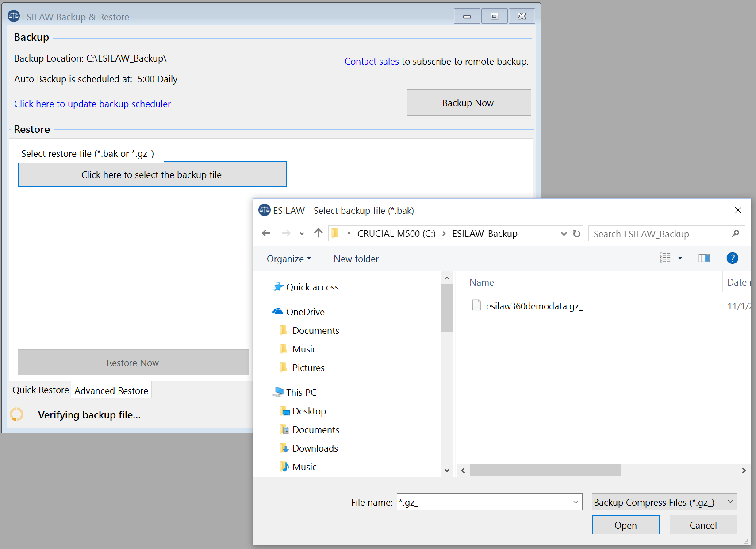Expand the chevron after CRUCIAL M500 (C:)
Image resolution: width=756 pixels, height=549 pixels.
[444, 233]
